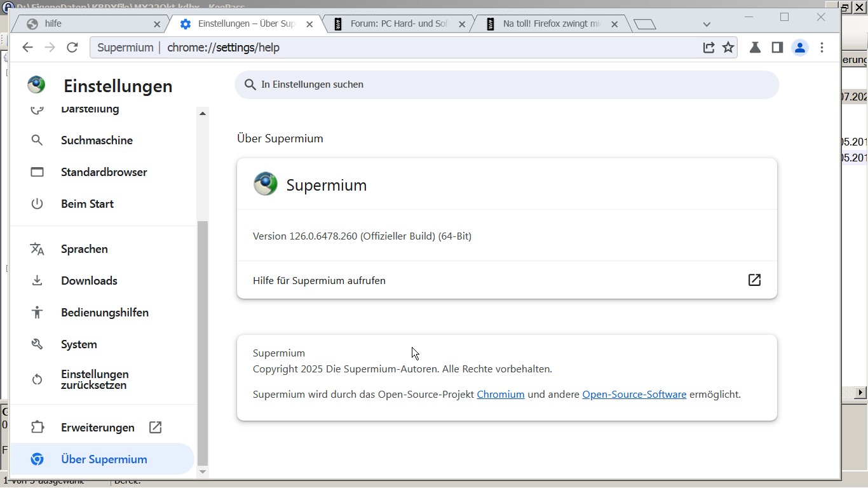Open the profile avatar menu
The width and height of the screenshot is (868, 488).
click(800, 48)
